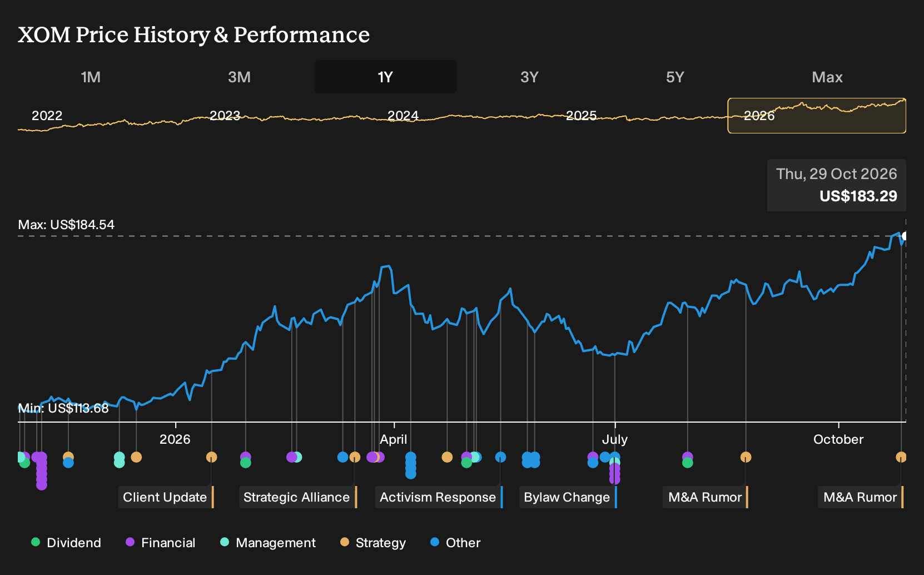
Task: Open the Bylaw Change event label
Action: pyautogui.click(x=568, y=497)
